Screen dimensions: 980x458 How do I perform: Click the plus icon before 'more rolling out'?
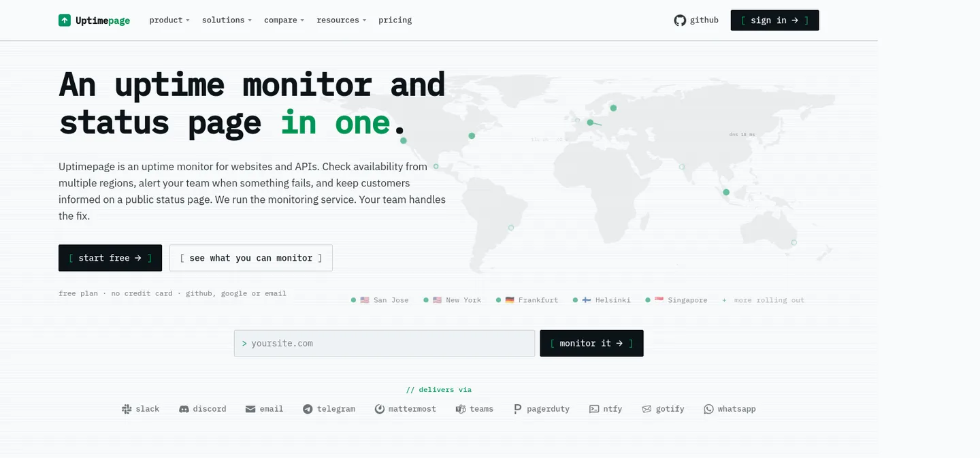[x=724, y=300]
